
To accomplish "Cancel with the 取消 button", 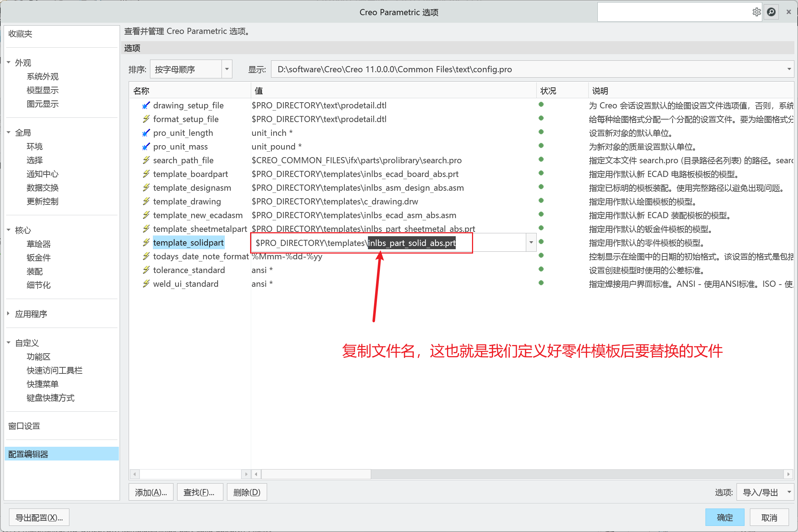I will click(x=769, y=518).
